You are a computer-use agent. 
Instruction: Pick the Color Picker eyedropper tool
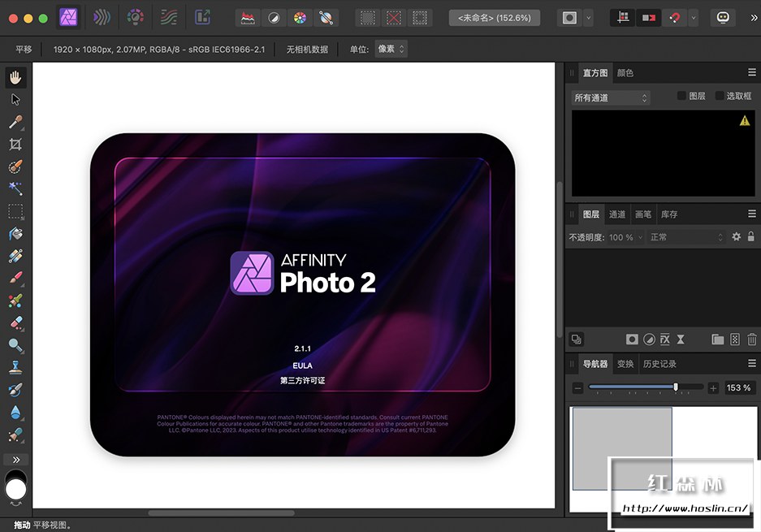coord(15,122)
